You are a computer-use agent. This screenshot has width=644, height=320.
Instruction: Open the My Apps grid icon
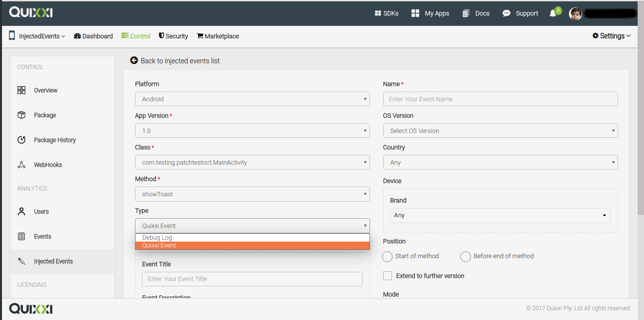coord(415,13)
